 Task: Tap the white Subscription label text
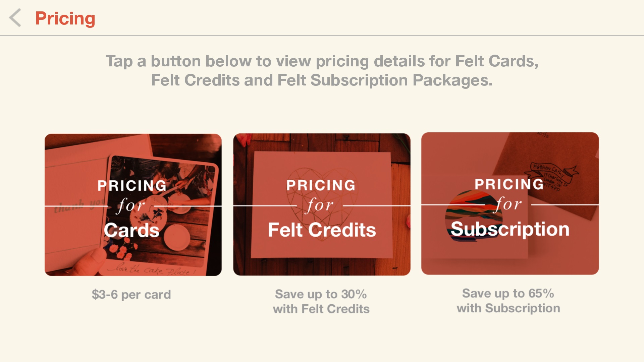coord(510,229)
